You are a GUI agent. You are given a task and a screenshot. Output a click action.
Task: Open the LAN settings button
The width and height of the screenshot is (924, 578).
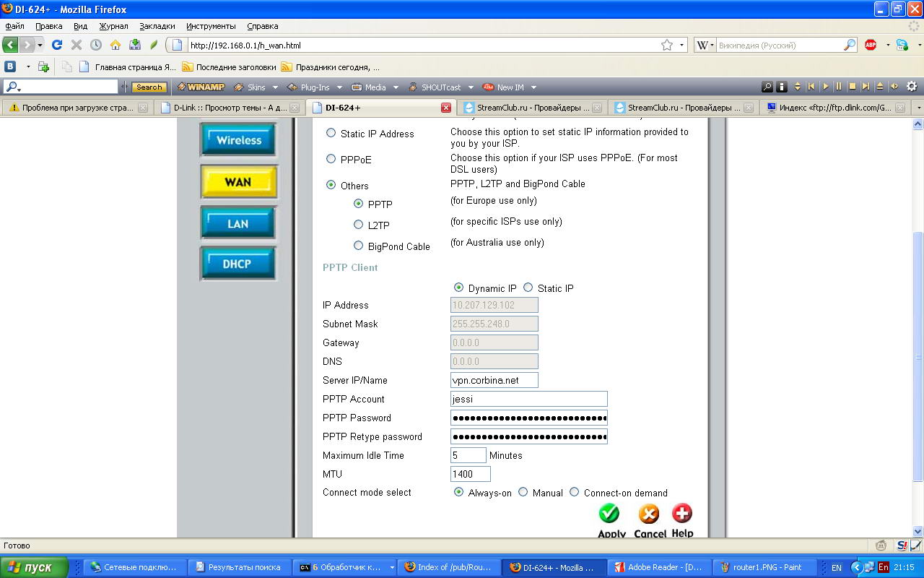click(x=238, y=223)
